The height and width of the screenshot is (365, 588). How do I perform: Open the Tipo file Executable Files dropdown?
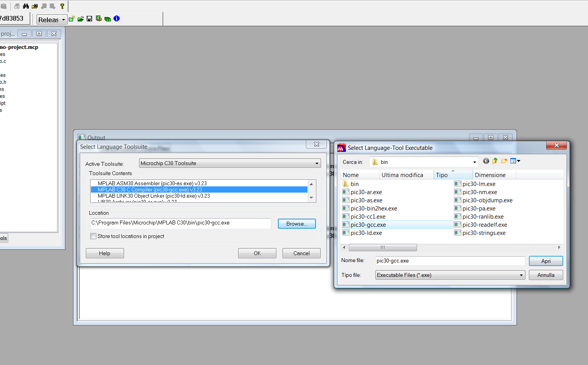450,275
